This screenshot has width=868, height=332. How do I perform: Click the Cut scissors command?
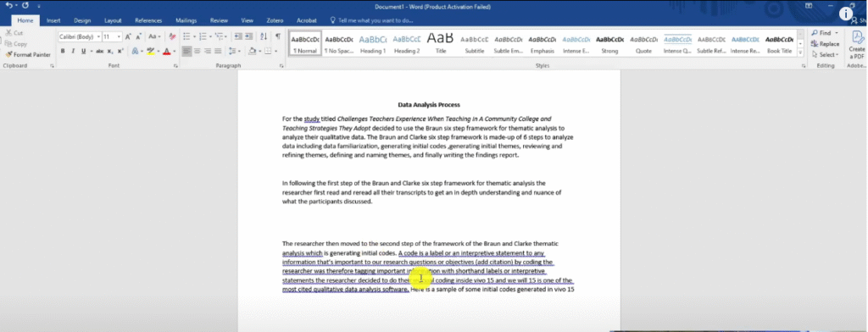point(14,33)
